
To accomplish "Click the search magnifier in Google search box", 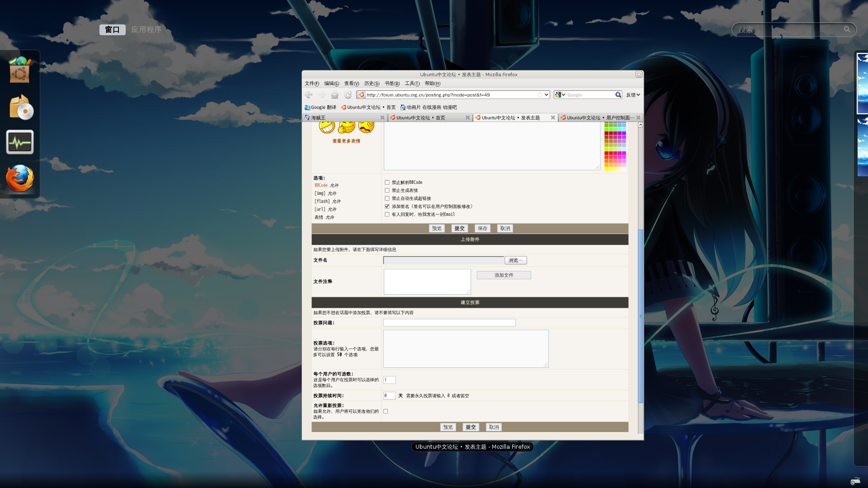I will [x=618, y=95].
